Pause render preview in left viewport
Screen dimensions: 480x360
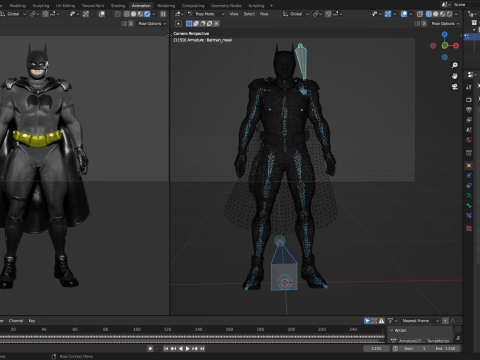pos(163,14)
